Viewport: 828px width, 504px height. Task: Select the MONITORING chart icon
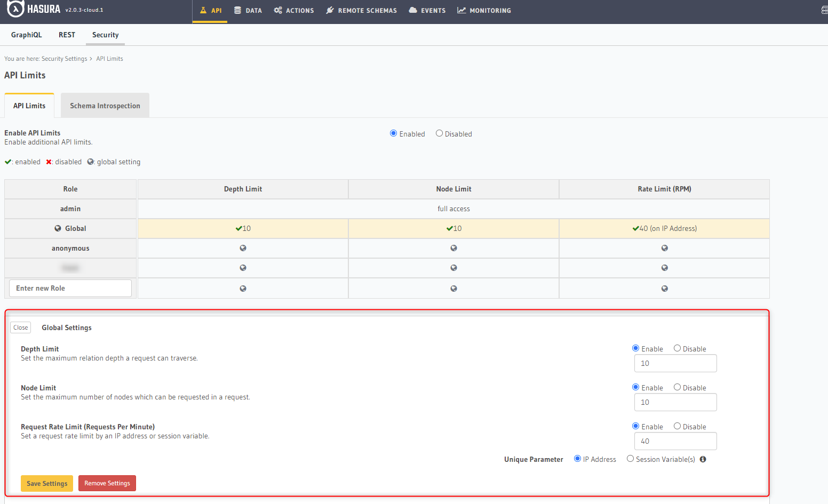[461, 10]
